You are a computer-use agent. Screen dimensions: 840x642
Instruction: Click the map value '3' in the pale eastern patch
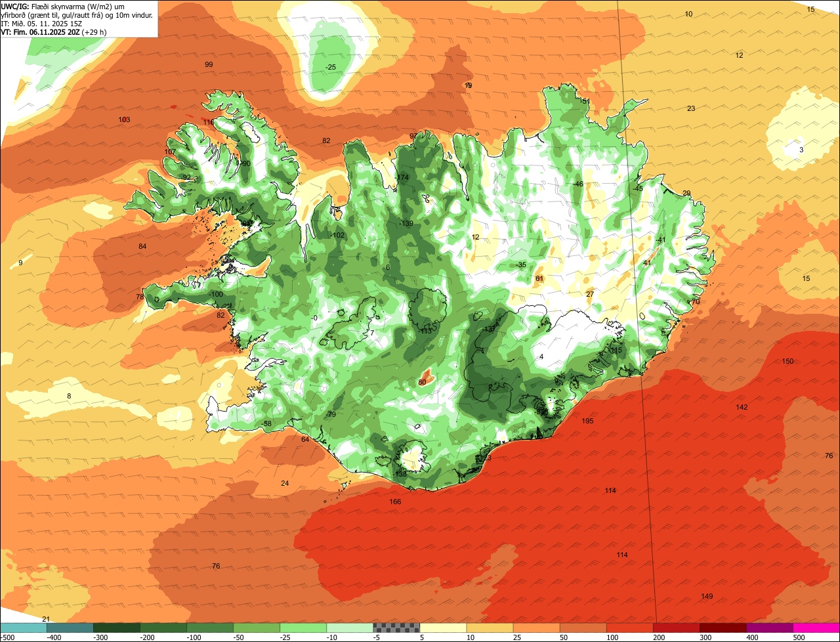[x=801, y=150]
